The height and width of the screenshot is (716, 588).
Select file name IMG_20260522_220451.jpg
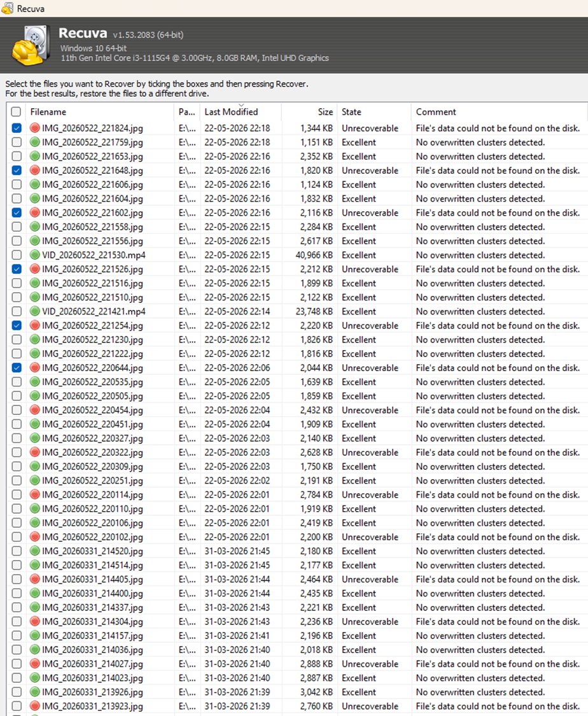92,425
